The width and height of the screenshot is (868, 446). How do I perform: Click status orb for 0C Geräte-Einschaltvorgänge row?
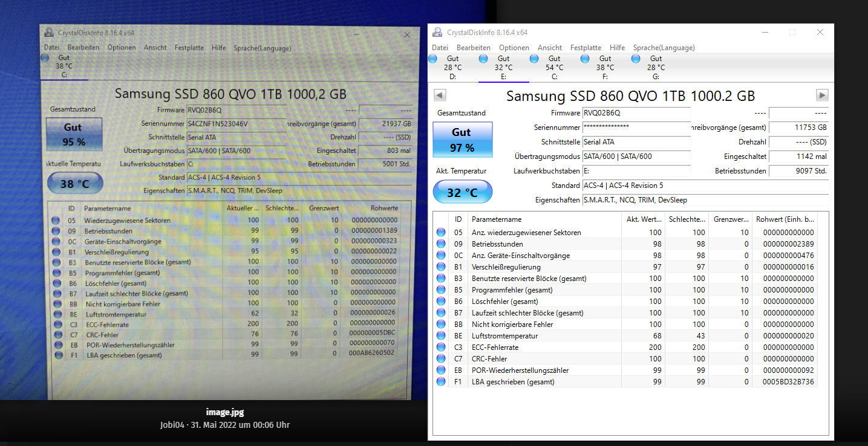(x=441, y=255)
